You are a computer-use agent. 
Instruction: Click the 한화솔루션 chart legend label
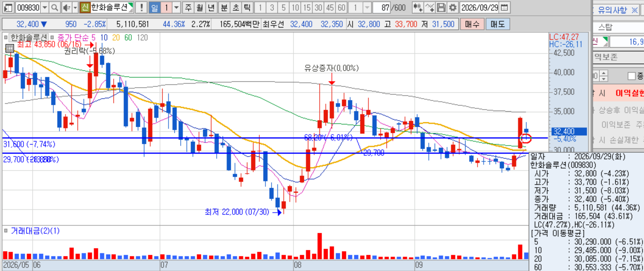click(x=28, y=37)
